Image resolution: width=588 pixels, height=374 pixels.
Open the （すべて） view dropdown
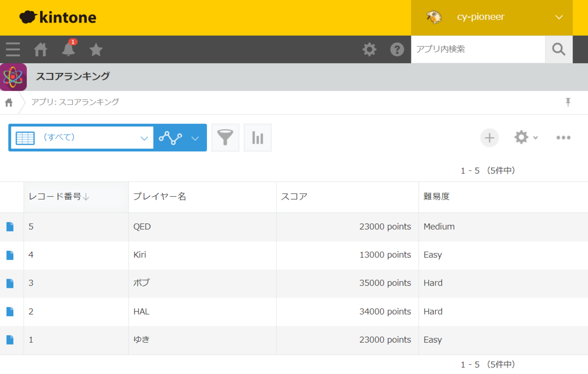point(82,138)
